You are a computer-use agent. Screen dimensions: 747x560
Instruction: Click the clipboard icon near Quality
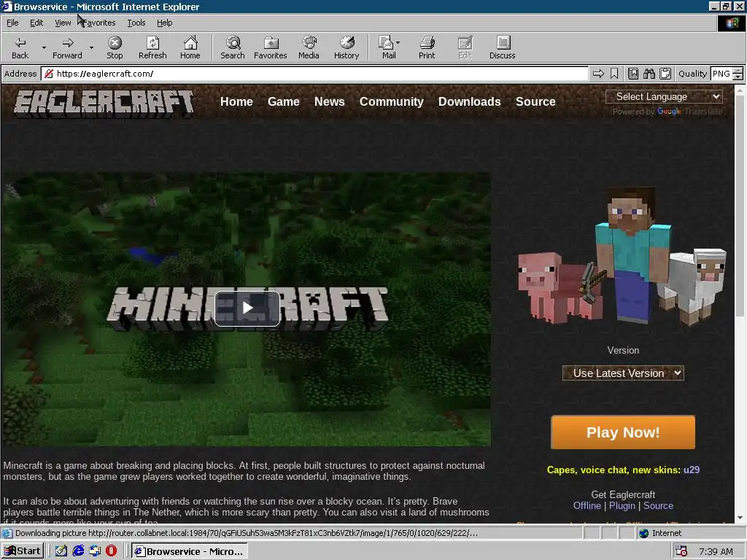click(x=665, y=74)
